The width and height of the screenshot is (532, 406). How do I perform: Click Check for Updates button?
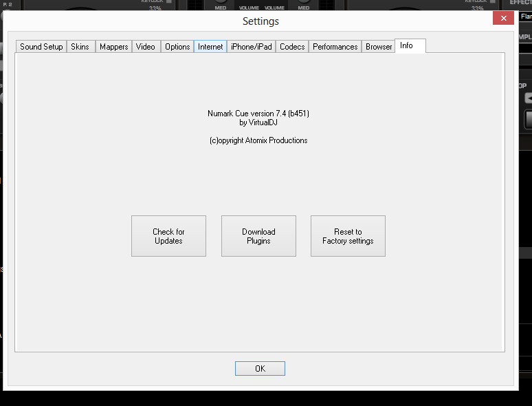point(168,236)
